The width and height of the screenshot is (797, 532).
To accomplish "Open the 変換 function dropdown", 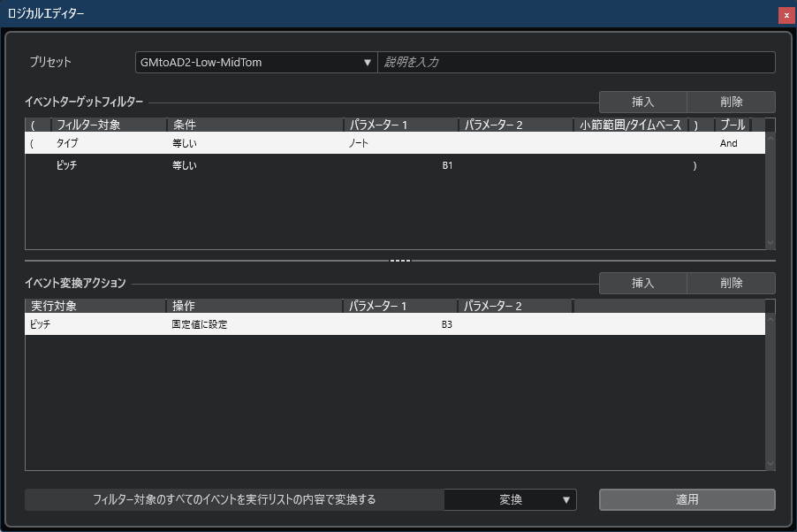I will [510, 499].
